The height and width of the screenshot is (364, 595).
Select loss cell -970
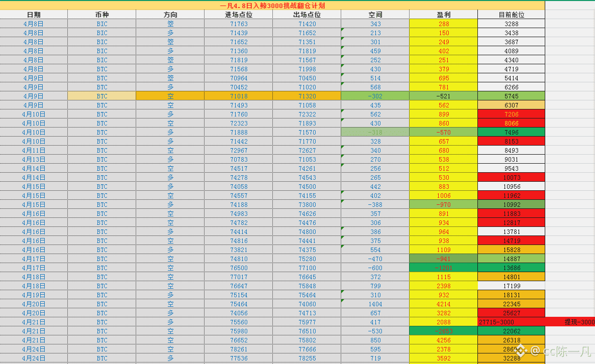click(443, 204)
